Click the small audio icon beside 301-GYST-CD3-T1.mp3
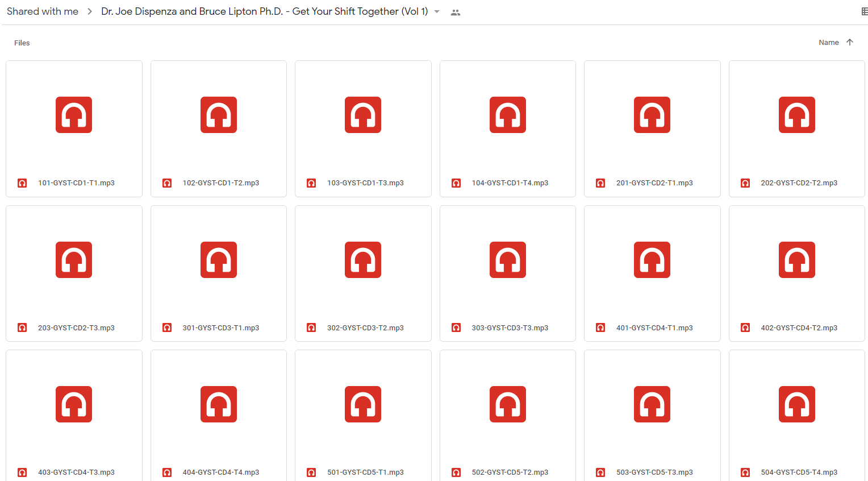 pyautogui.click(x=167, y=327)
